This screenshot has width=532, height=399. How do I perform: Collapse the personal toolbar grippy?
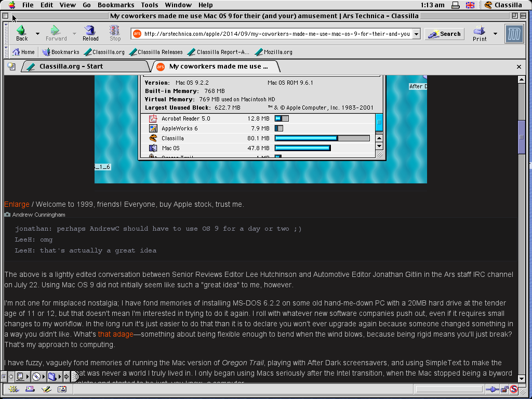(6, 52)
